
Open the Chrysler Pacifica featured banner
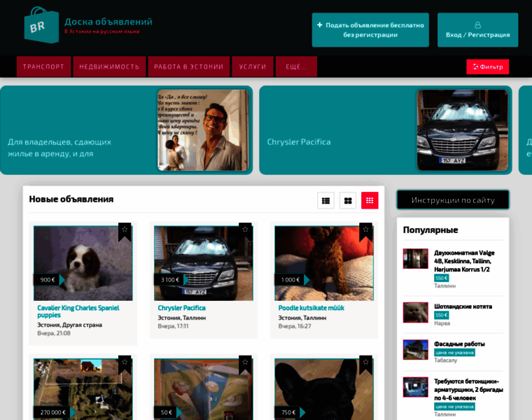[x=386, y=130]
